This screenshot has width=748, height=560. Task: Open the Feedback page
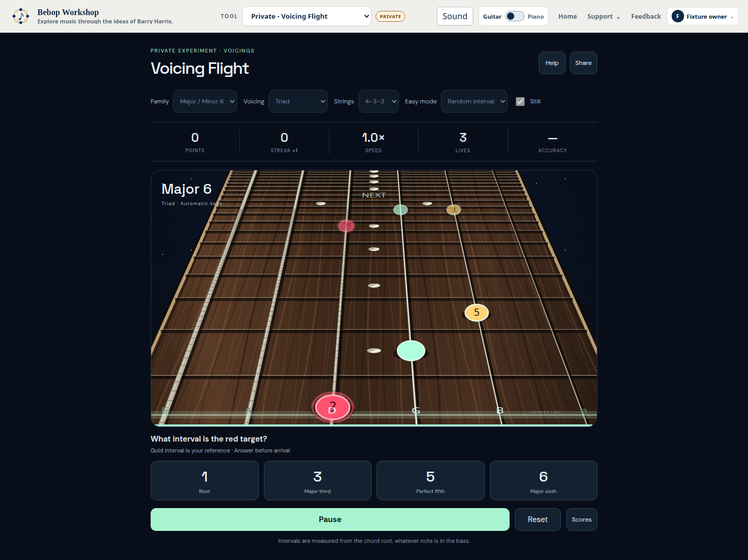pos(646,17)
